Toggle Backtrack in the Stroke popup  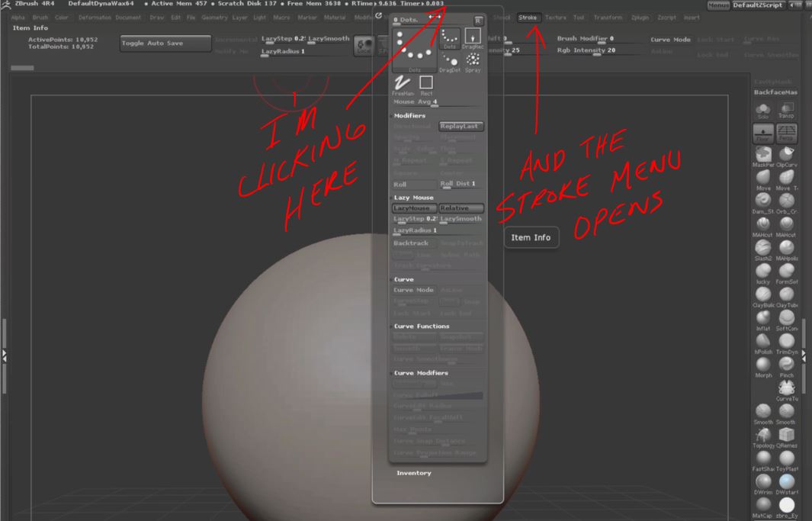[x=414, y=243]
